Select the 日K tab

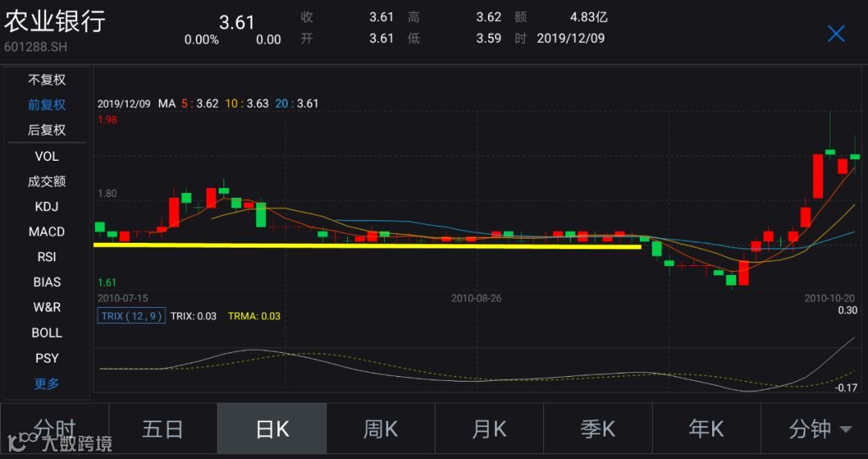(272, 429)
